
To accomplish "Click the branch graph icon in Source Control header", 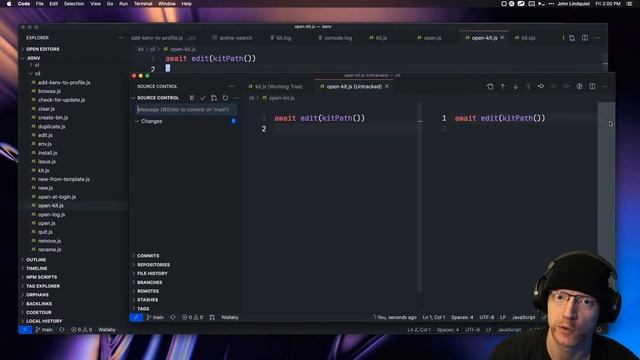I will tap(214, 98).
